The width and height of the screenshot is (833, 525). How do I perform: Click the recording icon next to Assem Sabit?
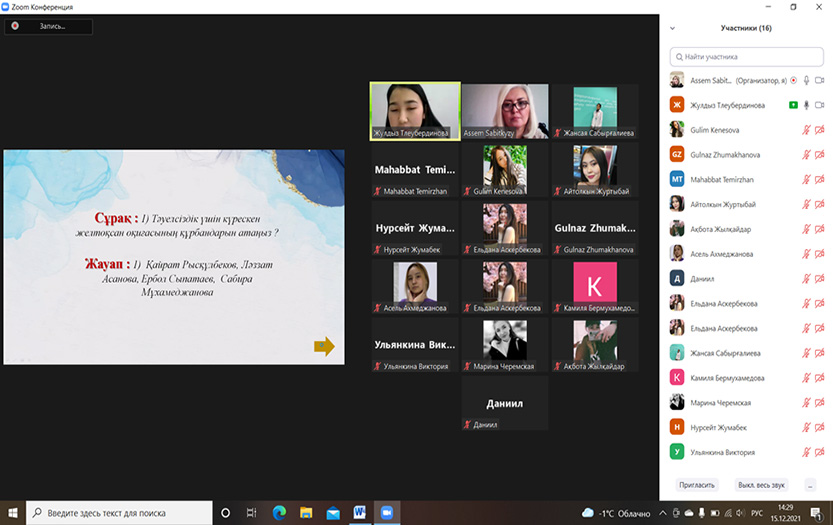point(793,80)
